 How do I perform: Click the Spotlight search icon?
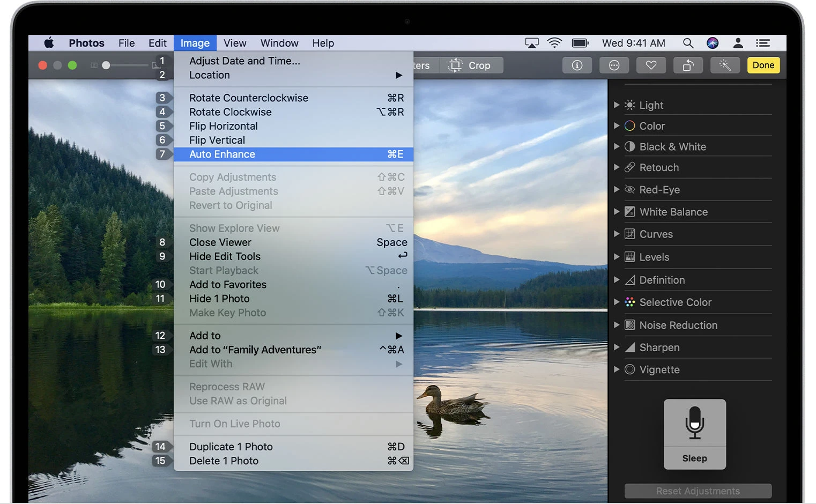coord(688,43)
